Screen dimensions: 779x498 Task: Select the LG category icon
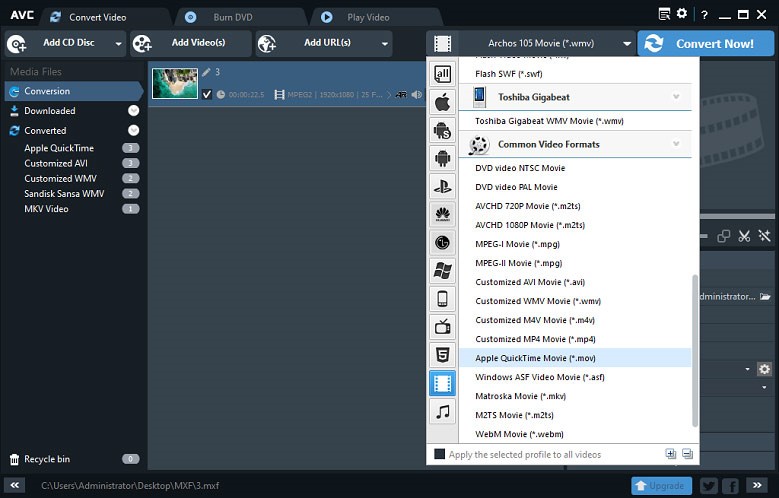(x=442, y=243)
